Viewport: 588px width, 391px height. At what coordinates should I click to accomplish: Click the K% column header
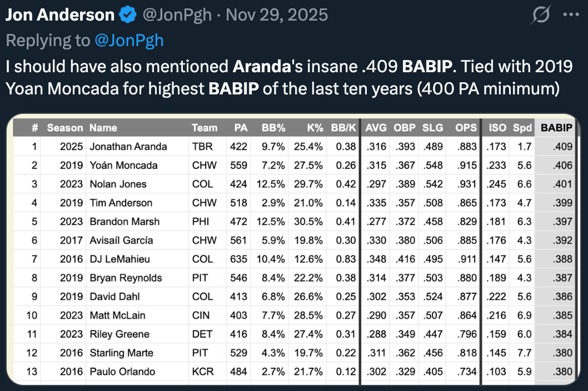315,128
